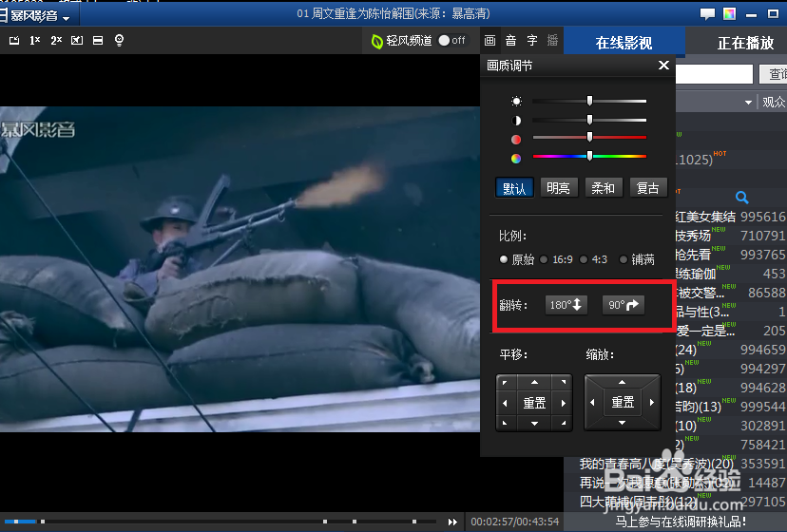Toggle the 轻风频道 off switch
The height and width of the screenshot is (532, 787).
pos(451,40)
